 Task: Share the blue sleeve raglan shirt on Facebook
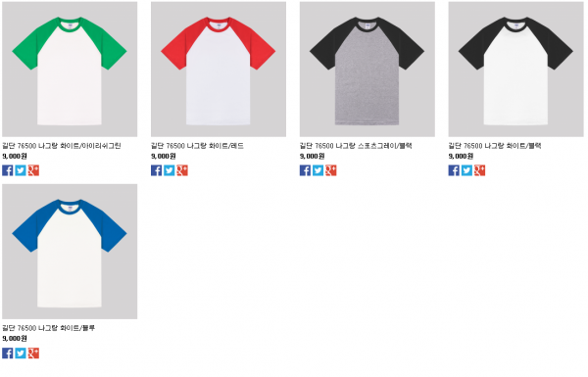[8, 353]
